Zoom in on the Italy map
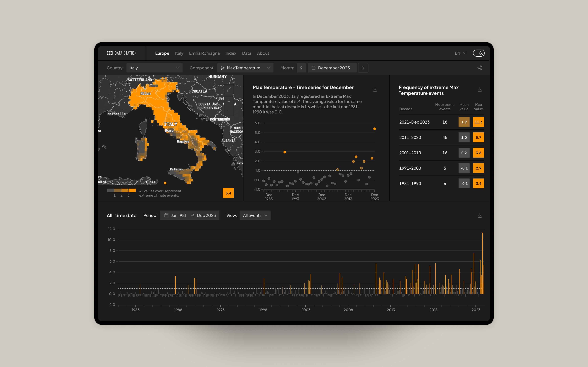 [229, 101]
